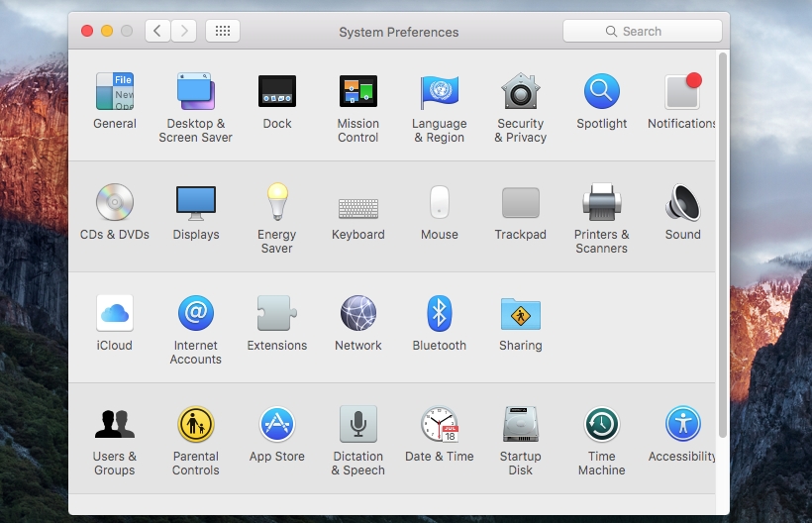Open Time Machine preferences icon
This screenshot has width=812, height=523.
point(602,424)
